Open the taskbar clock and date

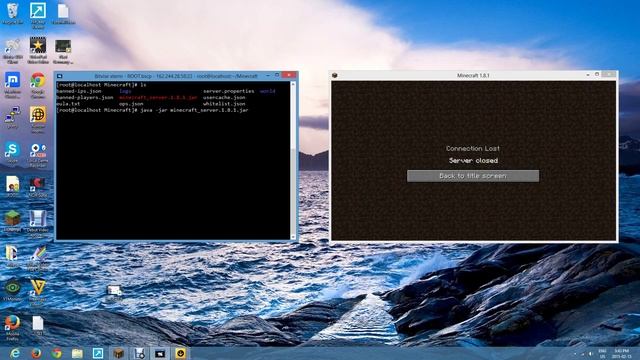click(621, 353)
